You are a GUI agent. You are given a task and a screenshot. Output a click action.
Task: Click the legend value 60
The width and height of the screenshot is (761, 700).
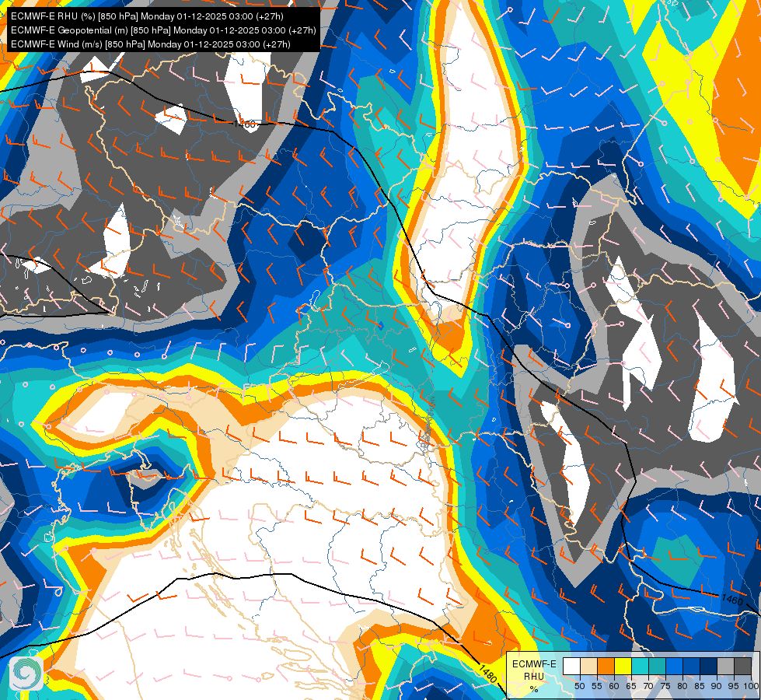[x=614, y=686]
